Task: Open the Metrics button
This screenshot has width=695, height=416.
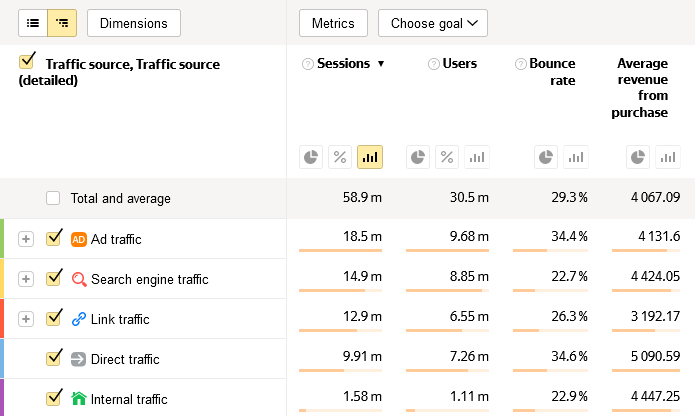Action: (333, 22)
